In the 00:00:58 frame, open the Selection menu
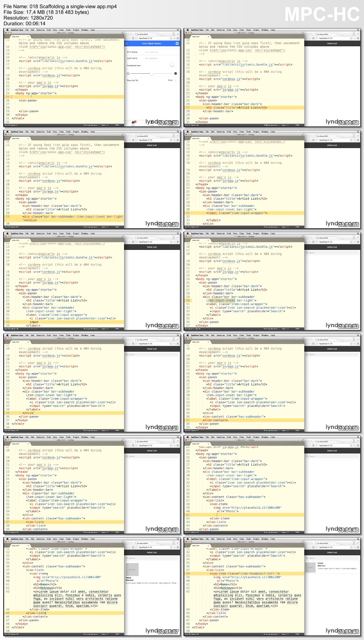Screen dimensions: 364x640 pos(221,30)
